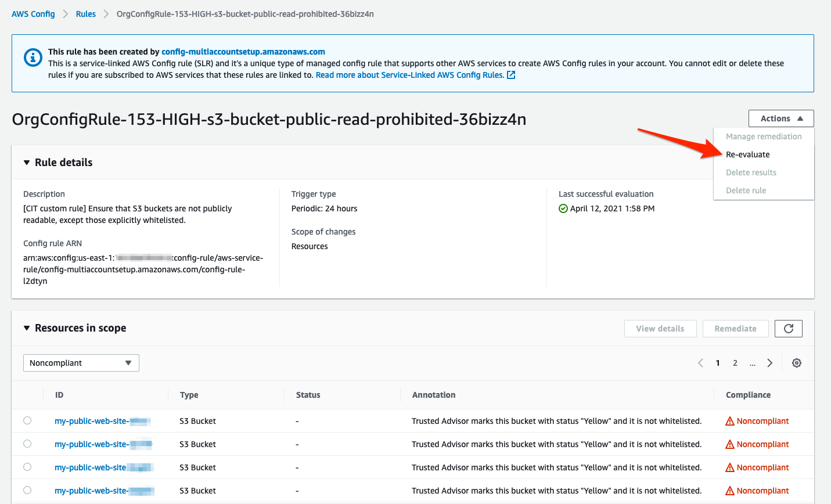The width and height of the screenshot is (831, 504).
Task: Click the '[CIT custom rule]' description text
Action: pos(128,214)
